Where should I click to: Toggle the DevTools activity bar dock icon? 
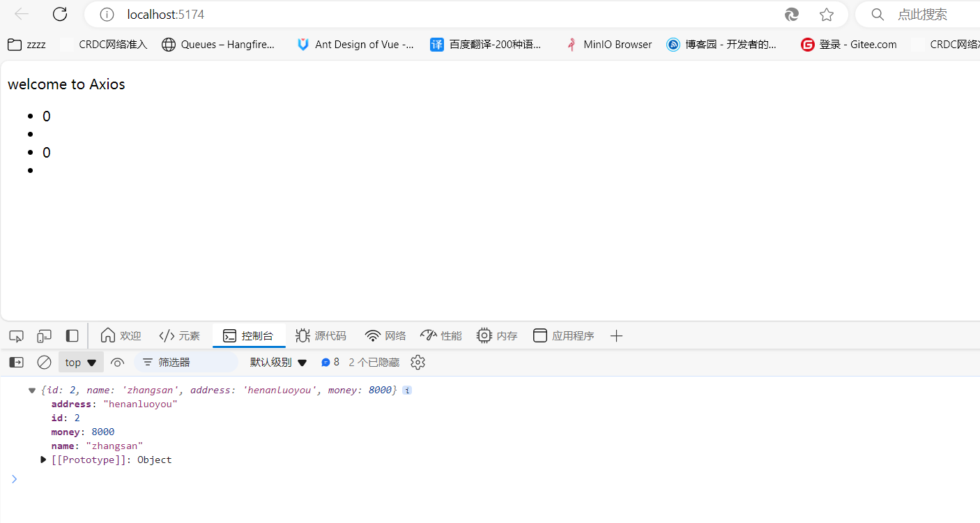point(72,336)
